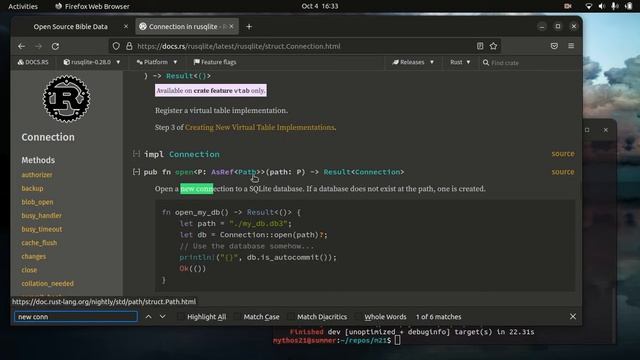Open the Firefox Web Browser app menu
Screen dimensions: 640x360
click(x=92, y=6)
